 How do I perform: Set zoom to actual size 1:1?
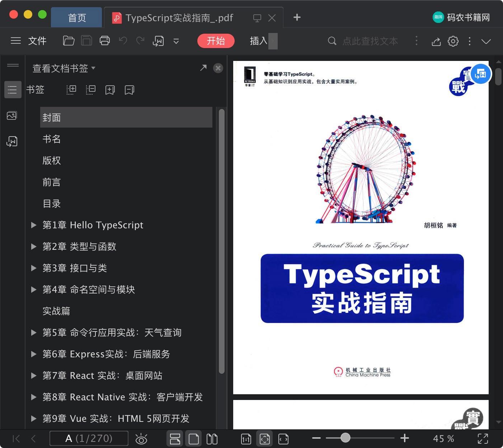coord(246,439)
